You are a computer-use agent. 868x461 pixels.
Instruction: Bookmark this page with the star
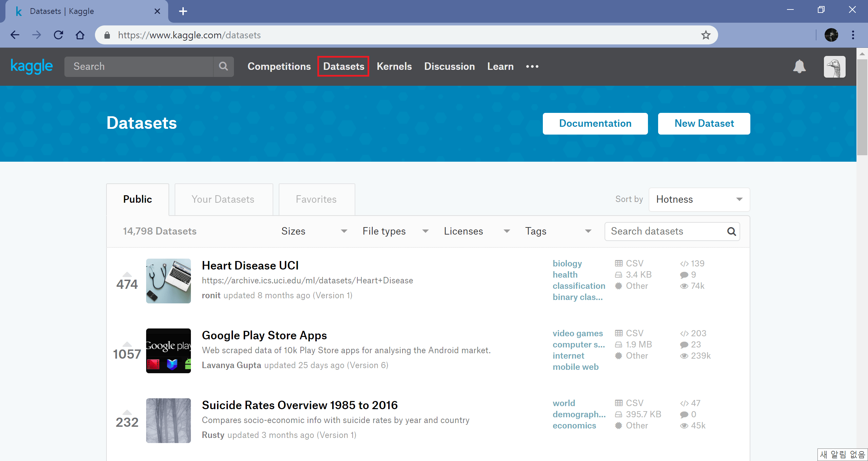(706, 35)
